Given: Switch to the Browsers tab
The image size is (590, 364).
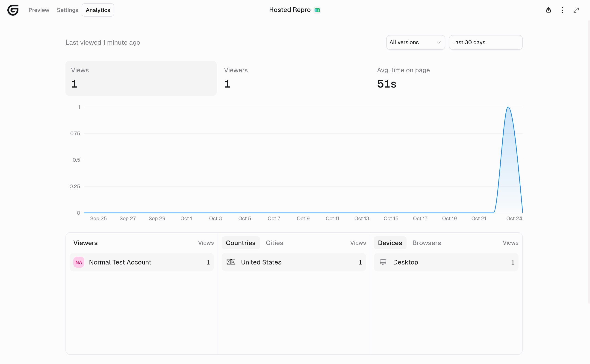Looking at the screenshot, I should pos(427,243).
